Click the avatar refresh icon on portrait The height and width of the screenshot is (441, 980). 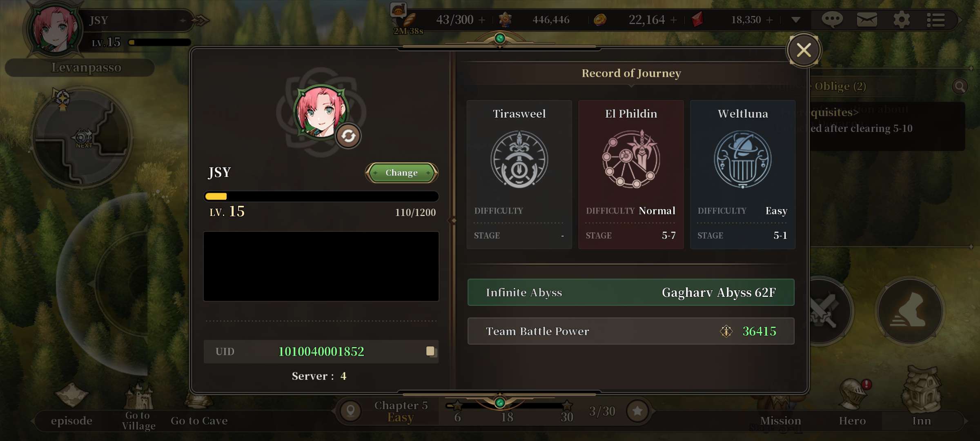pyautogui.click(x=348, y=136)
